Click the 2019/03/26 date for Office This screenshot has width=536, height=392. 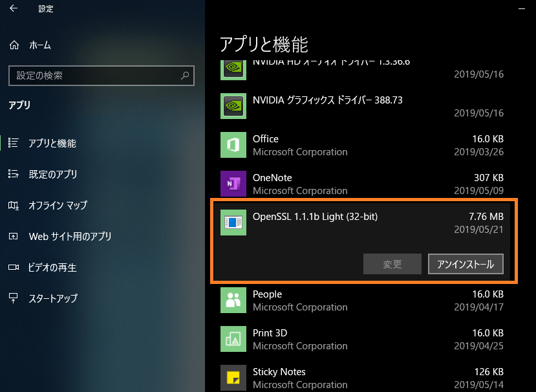[478, 152]
